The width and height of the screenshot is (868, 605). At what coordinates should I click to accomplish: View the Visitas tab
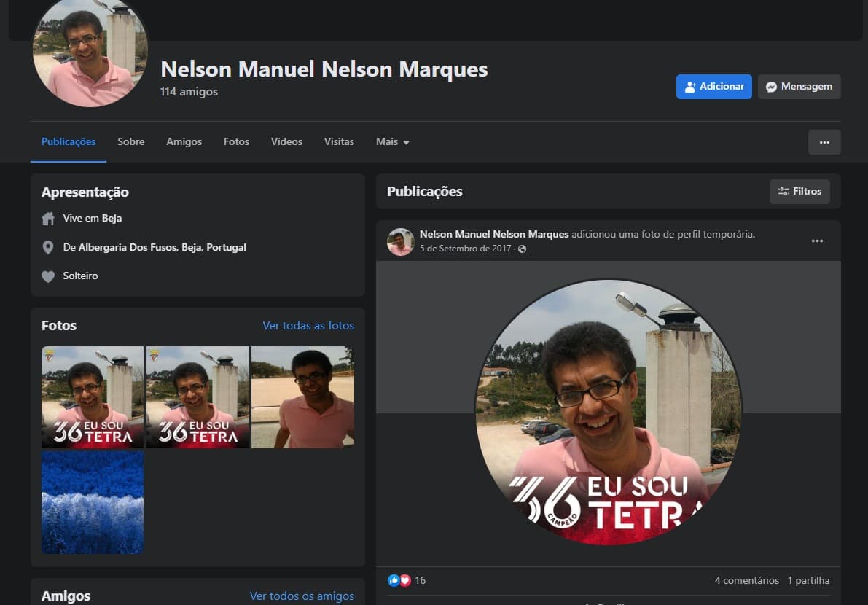(339, 141)
